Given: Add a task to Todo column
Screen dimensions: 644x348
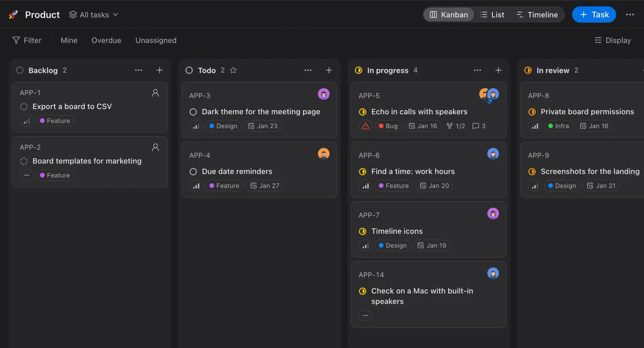Looking at the screenshot, I should (329, 70).
